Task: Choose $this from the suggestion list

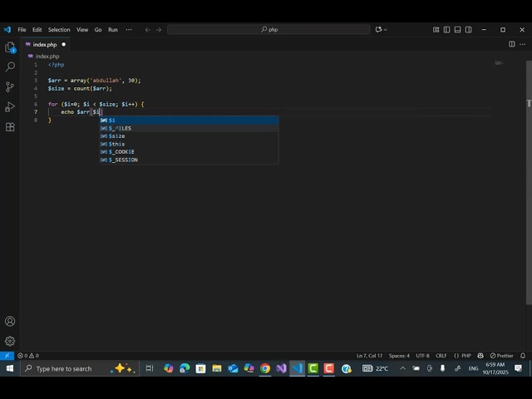Action: click(x=189, y=144)
